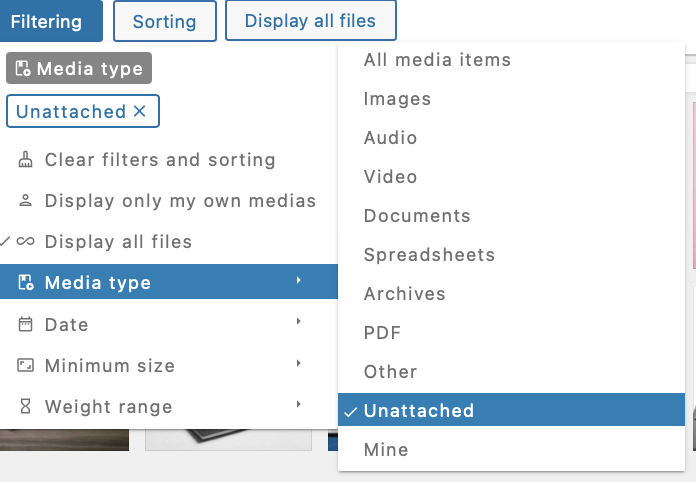This screenshot has height=482, width=696.
Task: Click the calendar icon beside Date
Action: coord(25,324)
